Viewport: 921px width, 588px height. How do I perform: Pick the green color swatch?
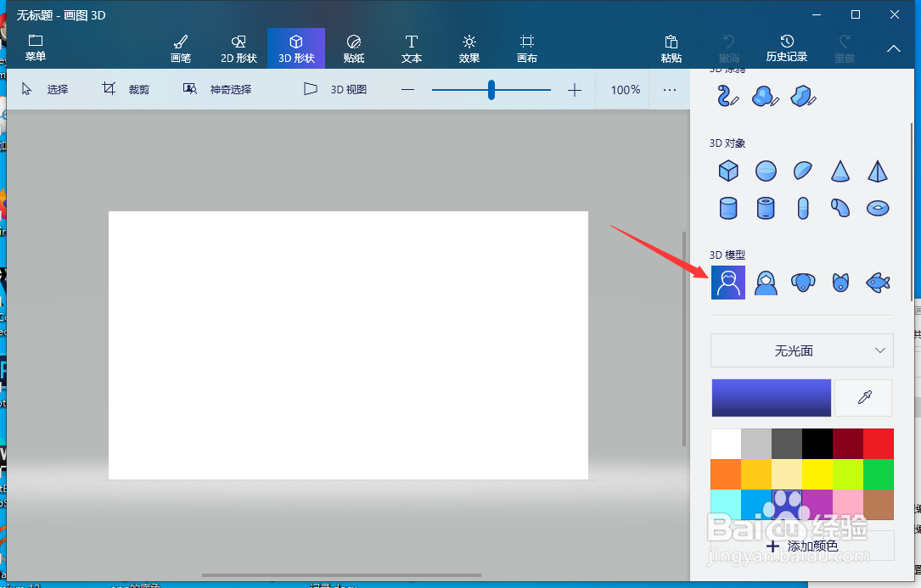[x=879, y=474]
